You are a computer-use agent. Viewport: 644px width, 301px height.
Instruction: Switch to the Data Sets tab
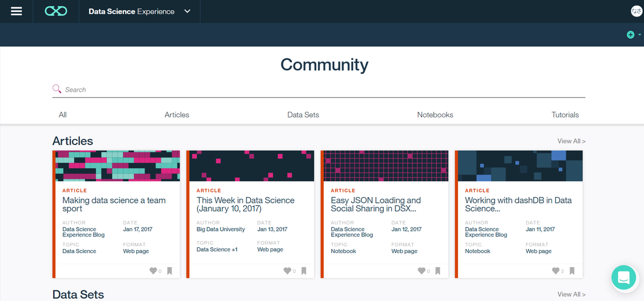pyautogui.click(x=303, y=115)
